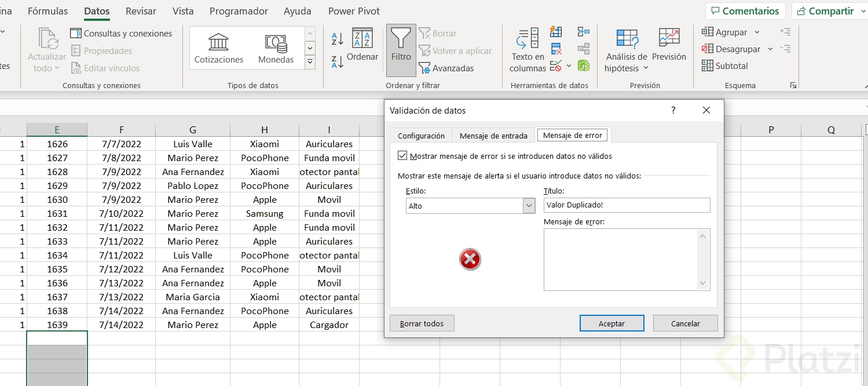Open the data validation dropdown chevron
The height and width of the screenshot is (386, 868).
coord(569,66)
